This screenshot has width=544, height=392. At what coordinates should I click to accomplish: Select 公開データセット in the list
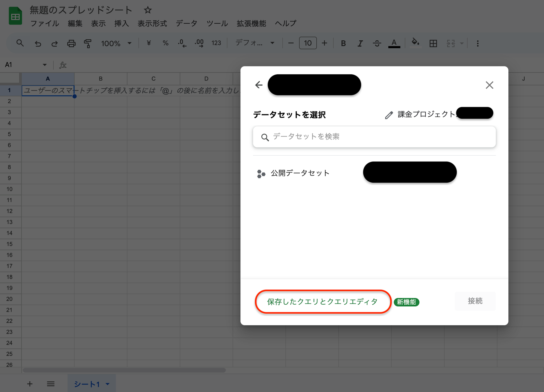293,173
